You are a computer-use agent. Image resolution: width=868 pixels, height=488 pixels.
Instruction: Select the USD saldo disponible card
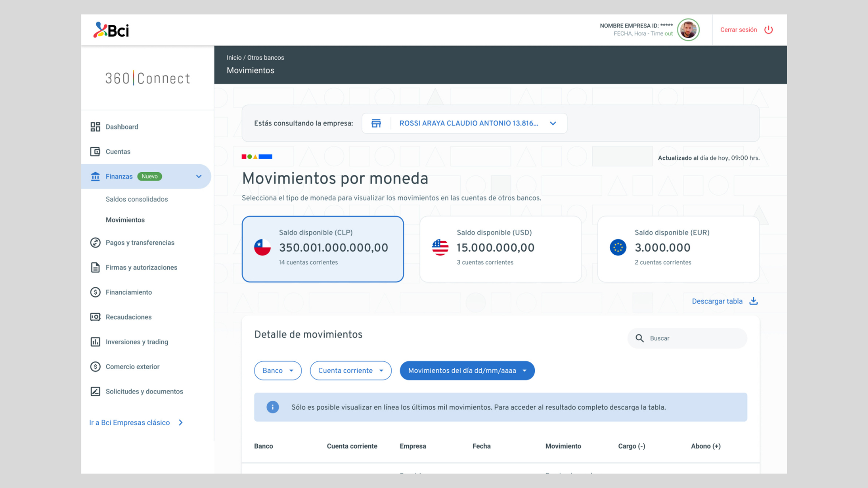[x=500, y=249]
